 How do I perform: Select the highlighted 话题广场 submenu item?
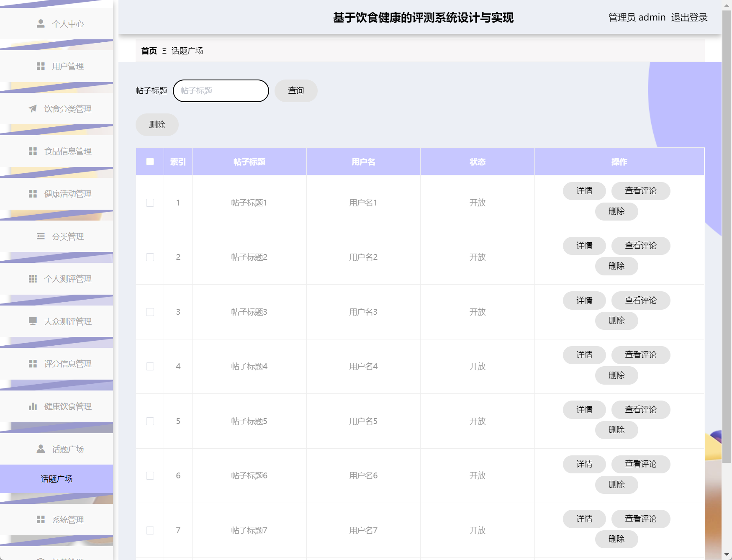[57, 479]
